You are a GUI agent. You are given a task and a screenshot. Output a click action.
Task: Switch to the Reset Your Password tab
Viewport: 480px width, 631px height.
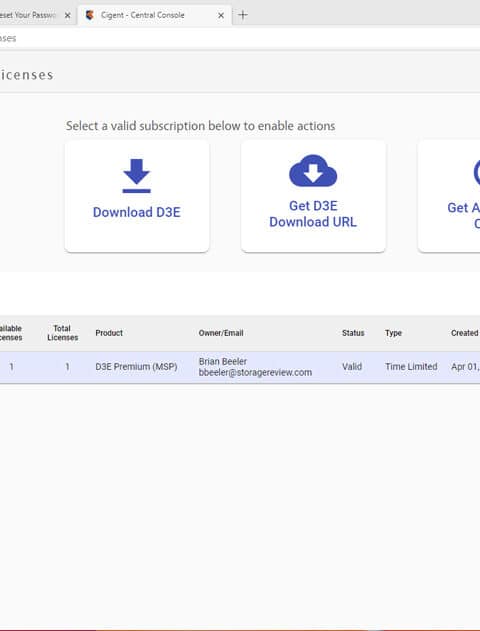pos(36,15)
